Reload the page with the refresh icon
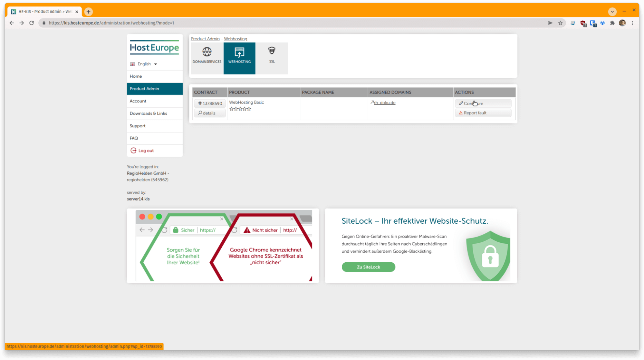Screen dimensions: 644x360 click(32, 23)
